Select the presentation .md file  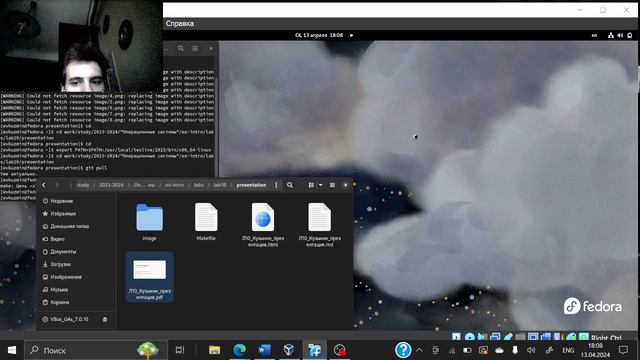320,225
